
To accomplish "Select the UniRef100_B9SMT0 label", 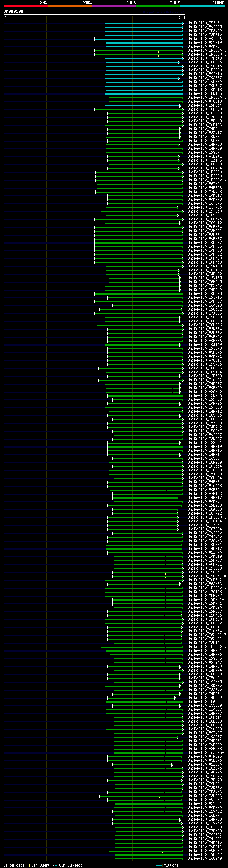I will [x=204, y=74].
